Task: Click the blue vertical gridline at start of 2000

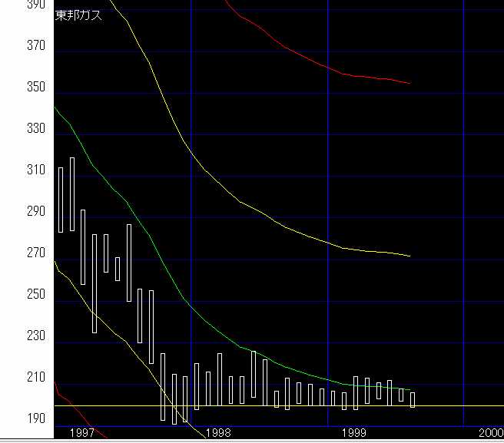Action: click(463, 230)
